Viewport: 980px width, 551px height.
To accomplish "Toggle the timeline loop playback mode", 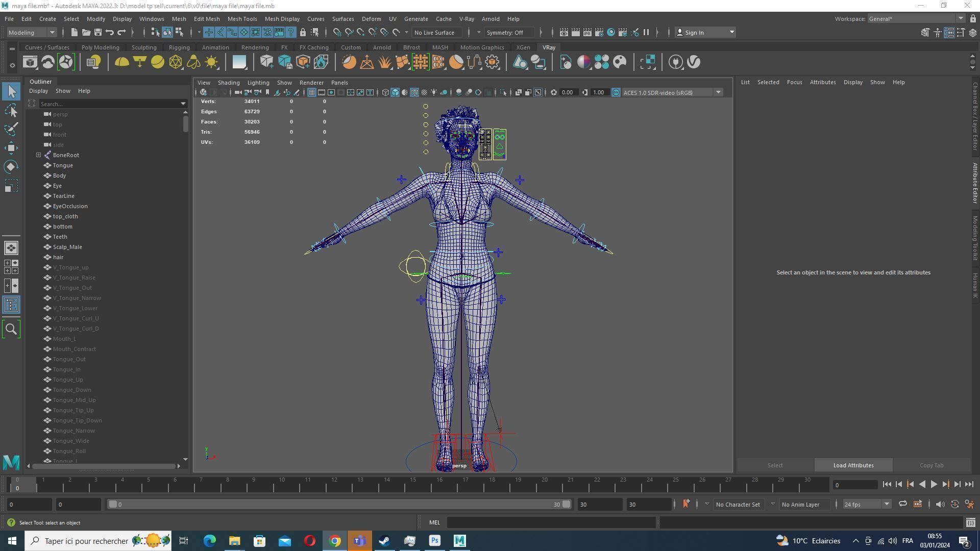I will click(x=903, y=505).
